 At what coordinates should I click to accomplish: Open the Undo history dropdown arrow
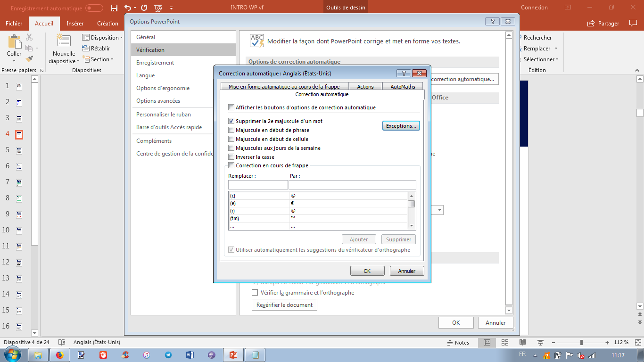tap(135, 8)
